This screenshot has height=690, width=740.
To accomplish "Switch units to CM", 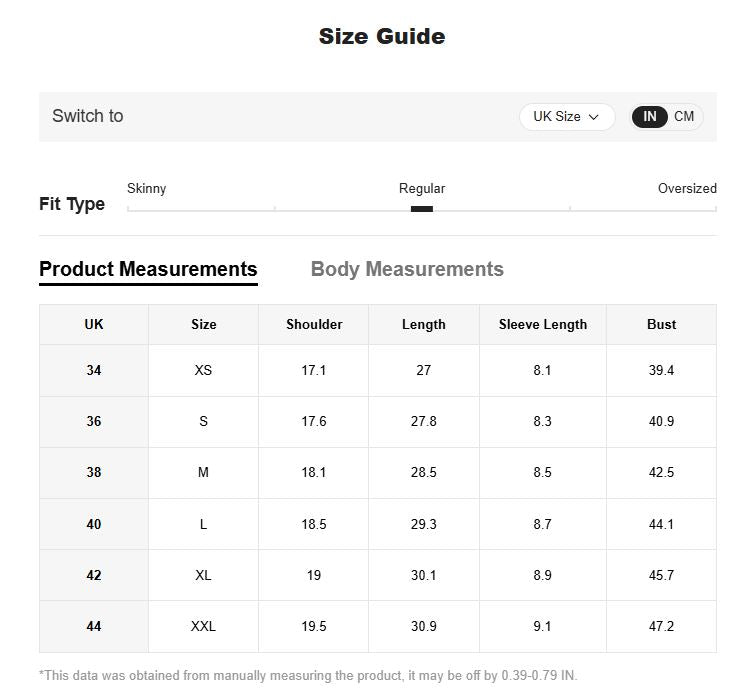I will click(684, 116).
